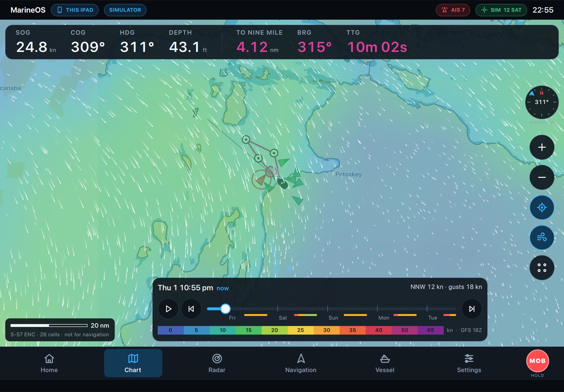Play the wind forecast animation
Screen dimensions: 564x392
(x=168, y=309)
